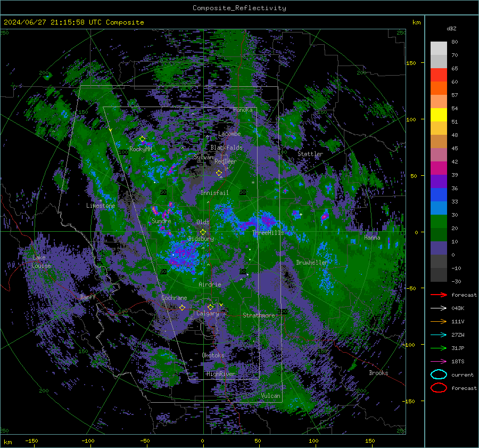Click the '2024/06/27 21:15:58 UTC Composite' timestamp
Viewport: 479px width, 448px height.
pos(73,22)
